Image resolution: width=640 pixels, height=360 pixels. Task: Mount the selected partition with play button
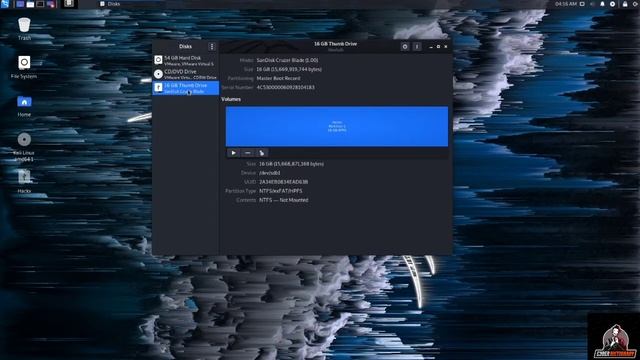tap(233, 153)
